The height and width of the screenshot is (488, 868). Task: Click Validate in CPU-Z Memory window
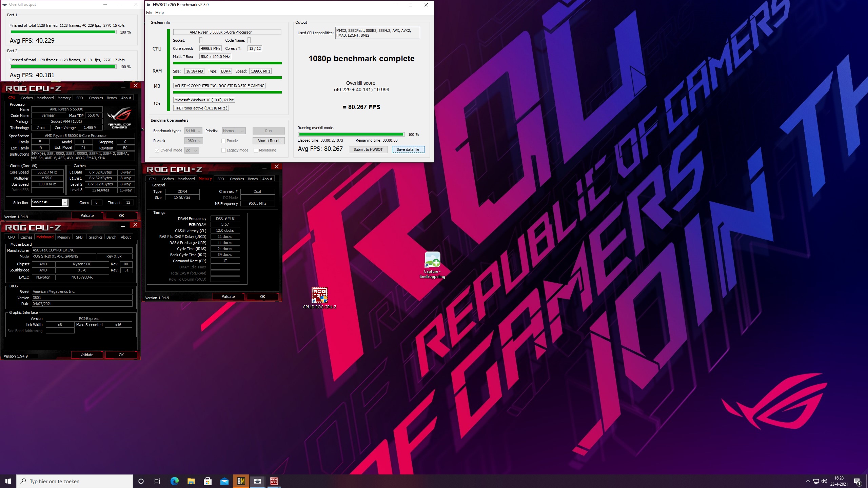(x=228, y=297)
